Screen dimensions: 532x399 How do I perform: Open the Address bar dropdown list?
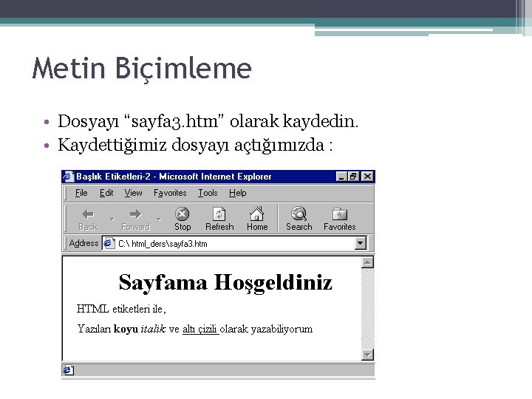click(361, 243)
